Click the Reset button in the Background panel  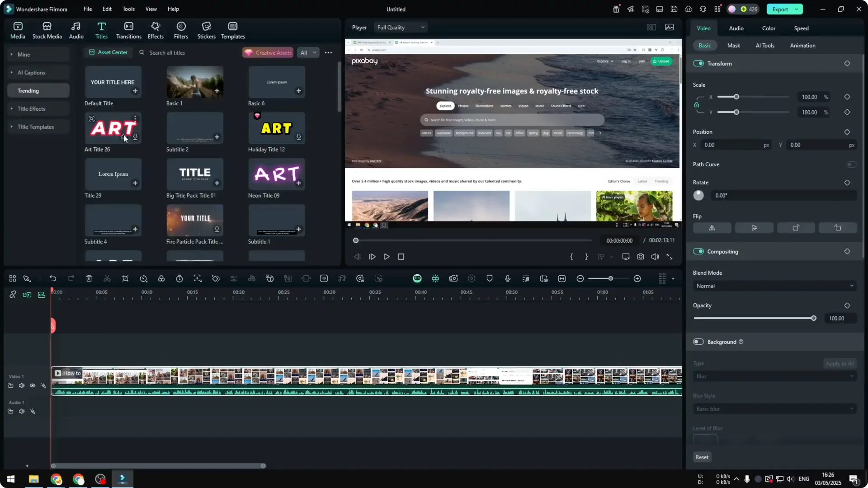tap(702, 457)
